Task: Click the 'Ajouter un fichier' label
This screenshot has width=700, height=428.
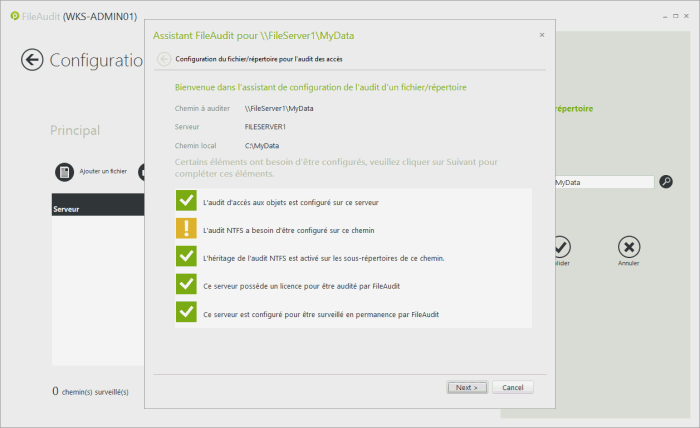Action: [103, 171]
